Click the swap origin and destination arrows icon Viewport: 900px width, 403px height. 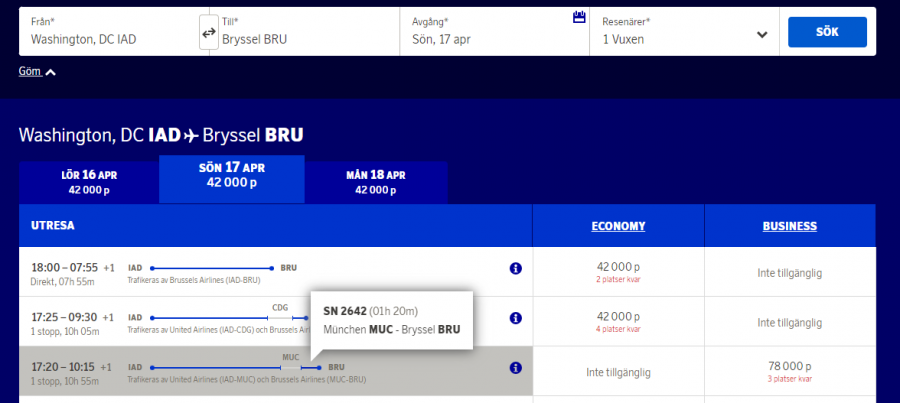(x=208, y=33)
